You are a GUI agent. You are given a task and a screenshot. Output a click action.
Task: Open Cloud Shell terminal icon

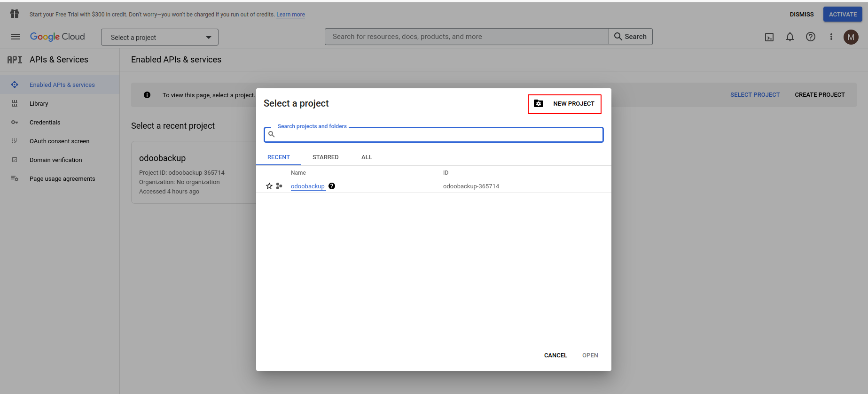(769, 37)
